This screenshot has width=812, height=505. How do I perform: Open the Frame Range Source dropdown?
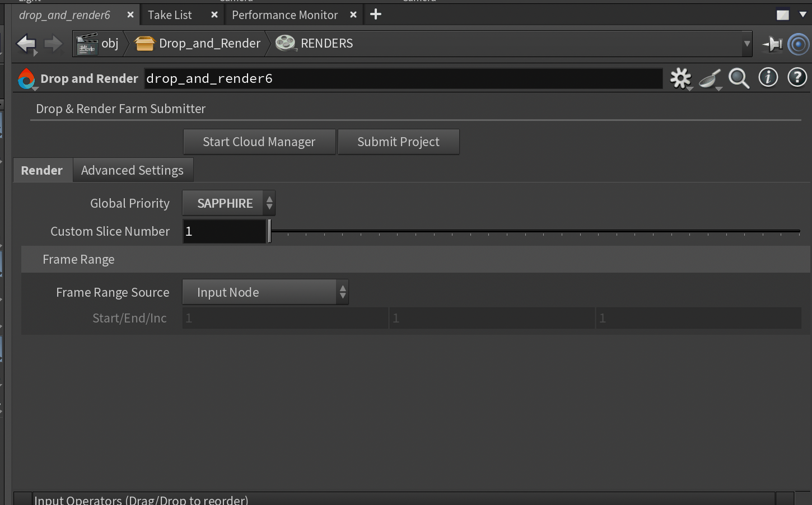click(265, 292)
